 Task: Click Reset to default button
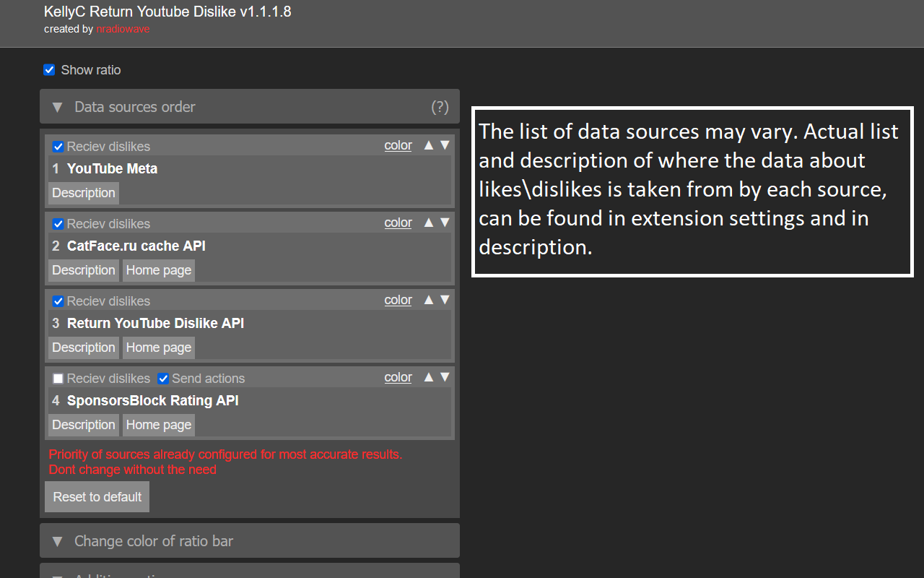point(97,497)
